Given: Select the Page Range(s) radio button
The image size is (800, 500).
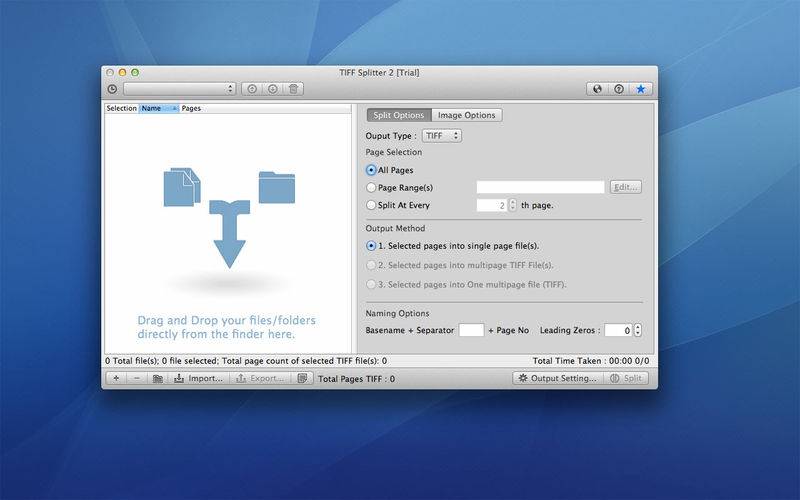Looking at the screenshot, I should point(371,188).
